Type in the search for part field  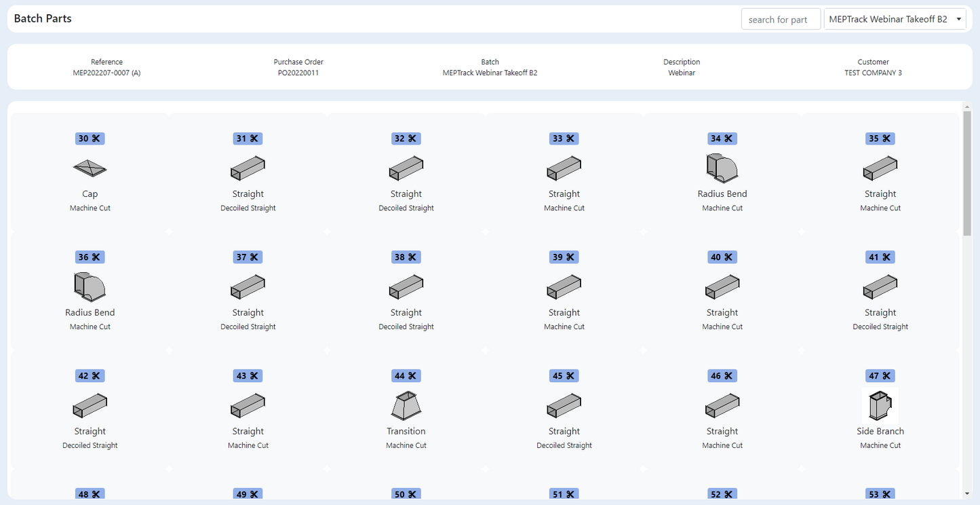click(780, 19)
